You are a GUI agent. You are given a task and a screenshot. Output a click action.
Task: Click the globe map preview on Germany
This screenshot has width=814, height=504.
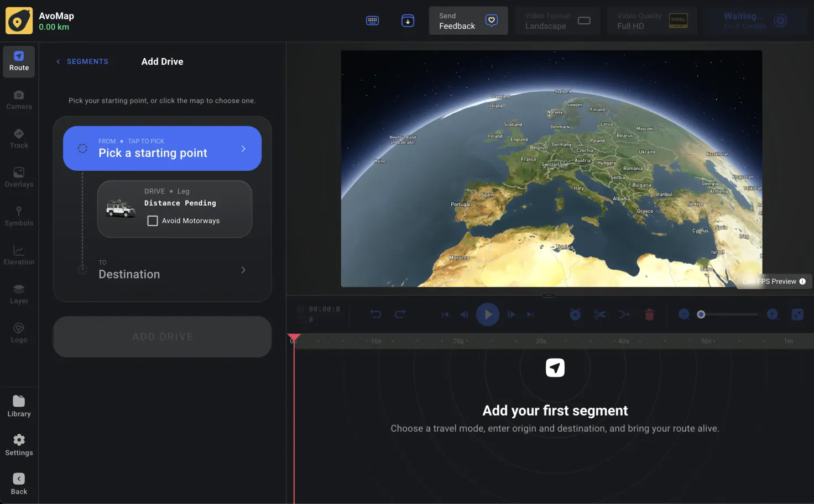click(x=561, y=145)
